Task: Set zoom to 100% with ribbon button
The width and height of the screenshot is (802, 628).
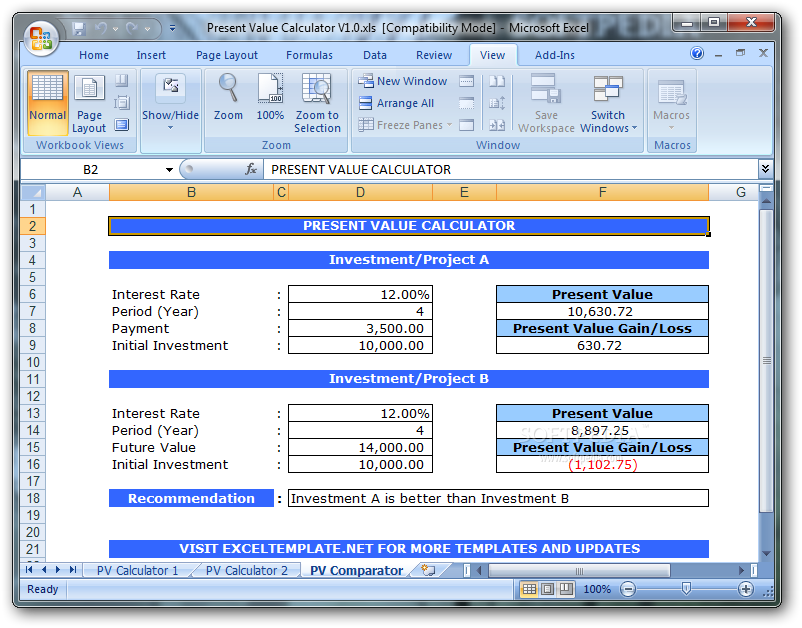Action: pos(270,97)
